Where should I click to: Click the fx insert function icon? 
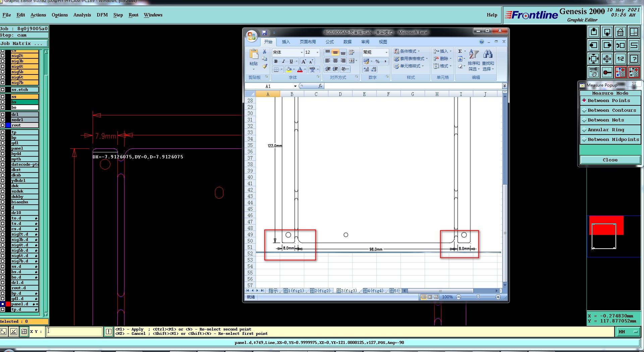320,86
